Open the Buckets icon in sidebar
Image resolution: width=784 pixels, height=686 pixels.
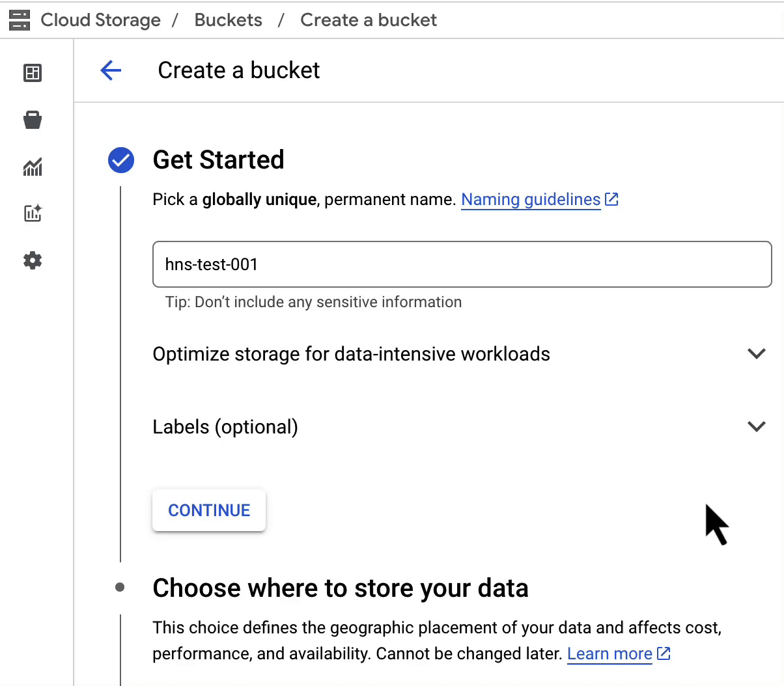click(x=33, y=120)
